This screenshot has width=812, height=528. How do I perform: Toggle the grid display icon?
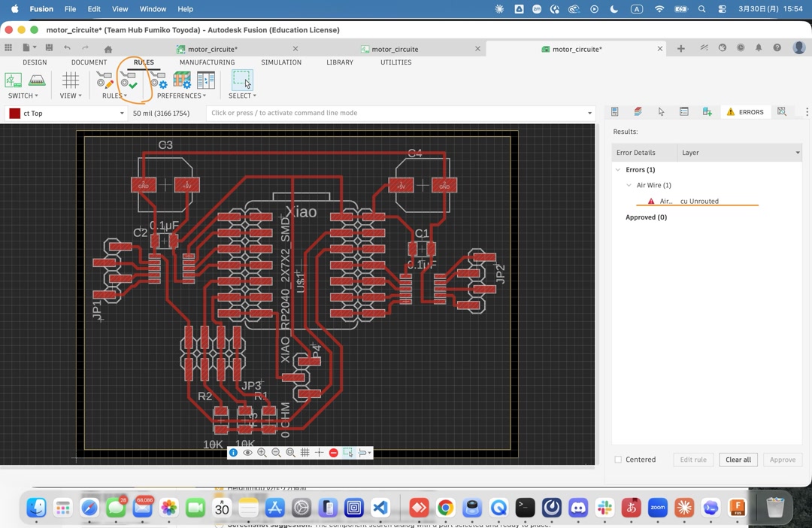304,452
